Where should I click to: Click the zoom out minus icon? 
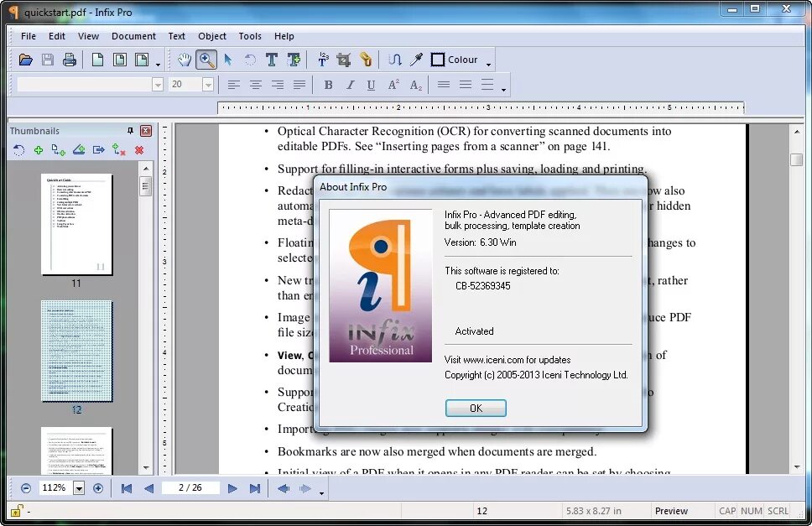[26, 488]
